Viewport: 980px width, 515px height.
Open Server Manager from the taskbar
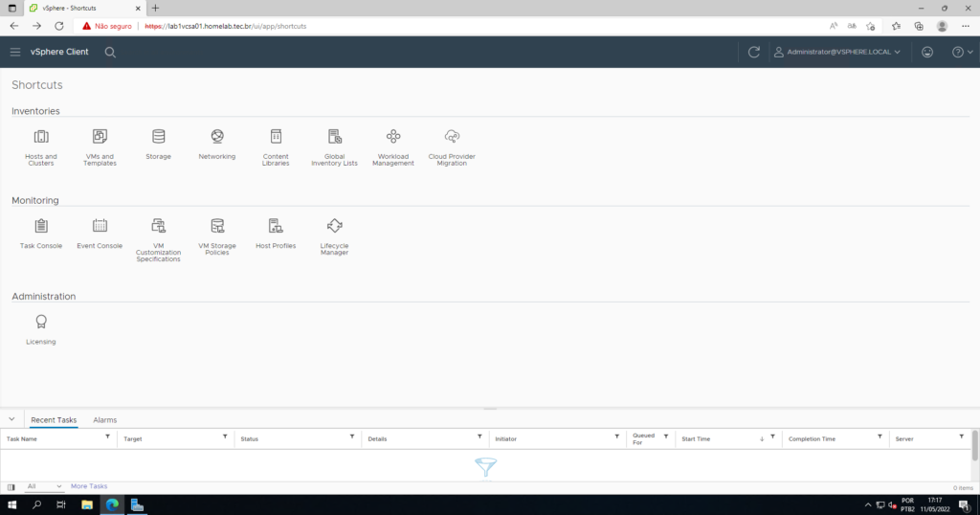click(137, 505)
